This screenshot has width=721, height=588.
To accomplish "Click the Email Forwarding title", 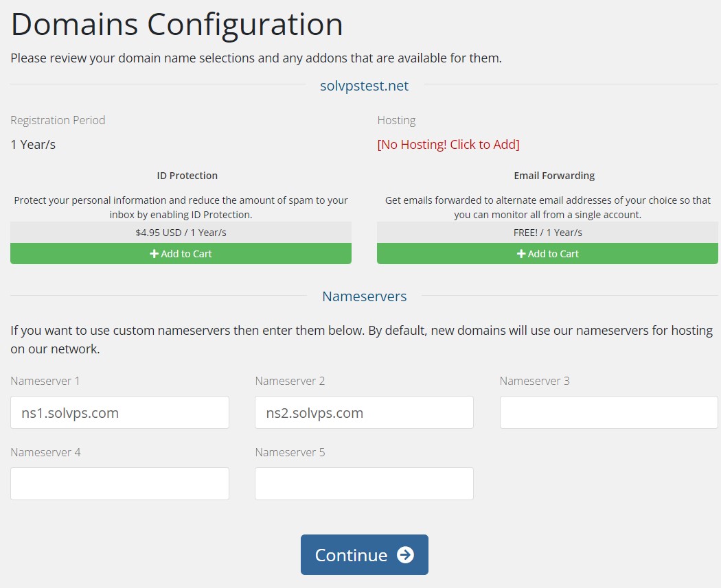I will point(554,176).
